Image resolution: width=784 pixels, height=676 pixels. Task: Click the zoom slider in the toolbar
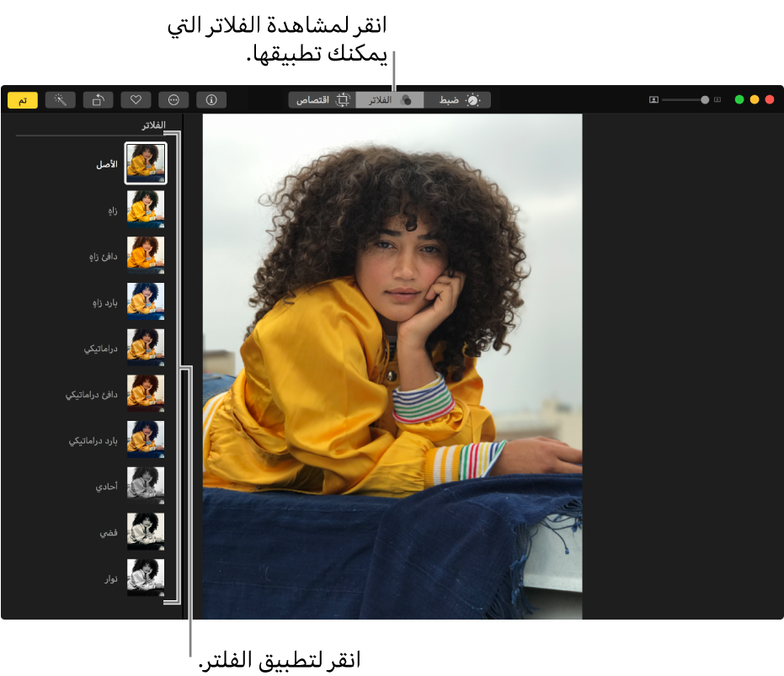point(684,99)
